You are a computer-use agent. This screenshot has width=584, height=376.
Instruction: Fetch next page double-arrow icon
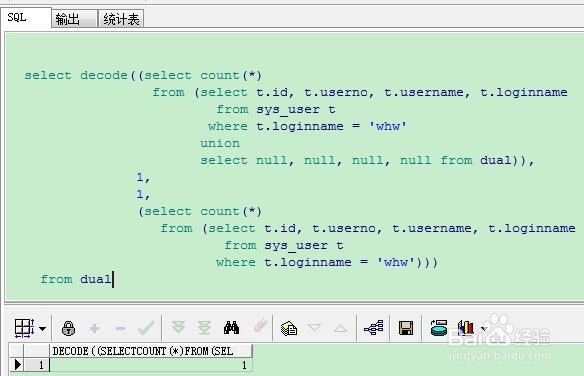coord(178,327)
